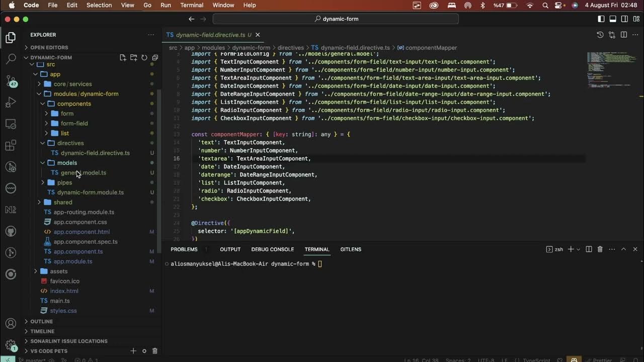
Task: Expand the shared folder
Action: 62,202
